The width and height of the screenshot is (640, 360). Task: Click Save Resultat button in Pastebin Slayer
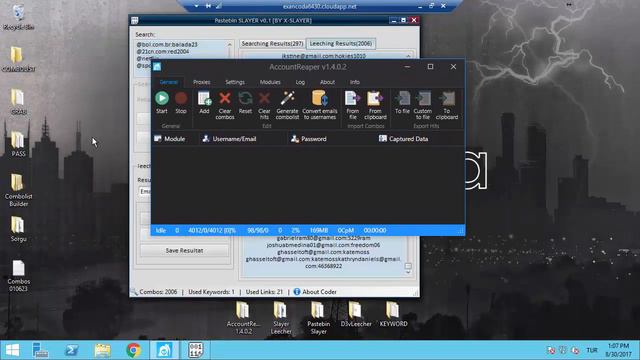(x=184, y=250)
